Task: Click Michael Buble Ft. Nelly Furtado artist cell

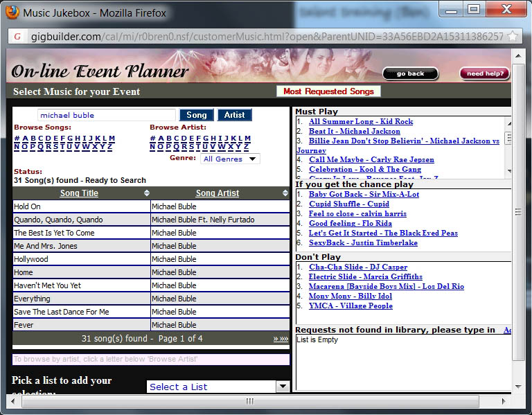Action: [x=220, y=220]
